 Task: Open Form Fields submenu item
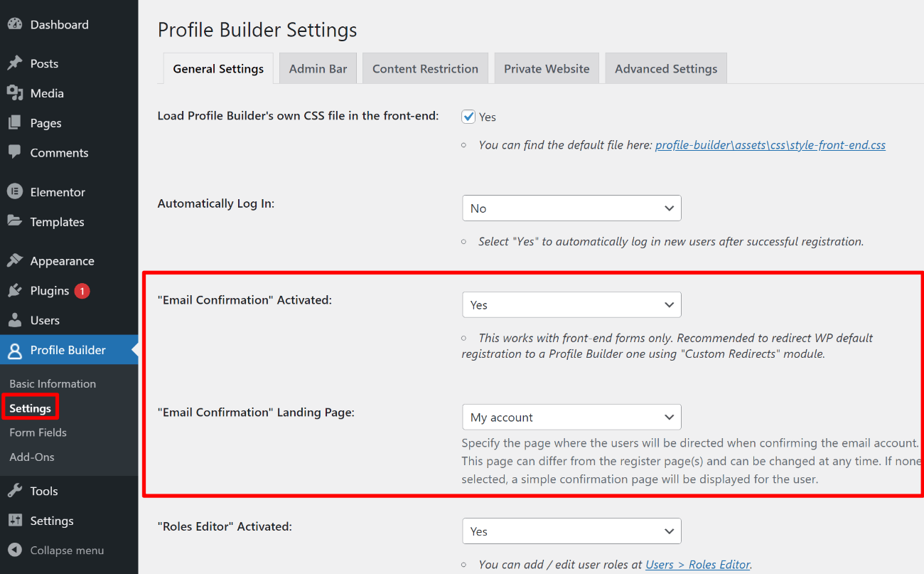point(38,432)
